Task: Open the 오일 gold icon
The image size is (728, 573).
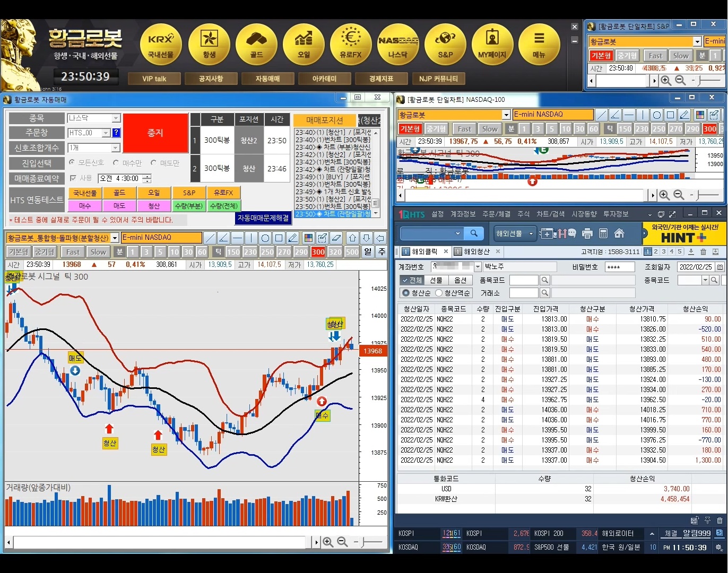Action: [304, 45]
